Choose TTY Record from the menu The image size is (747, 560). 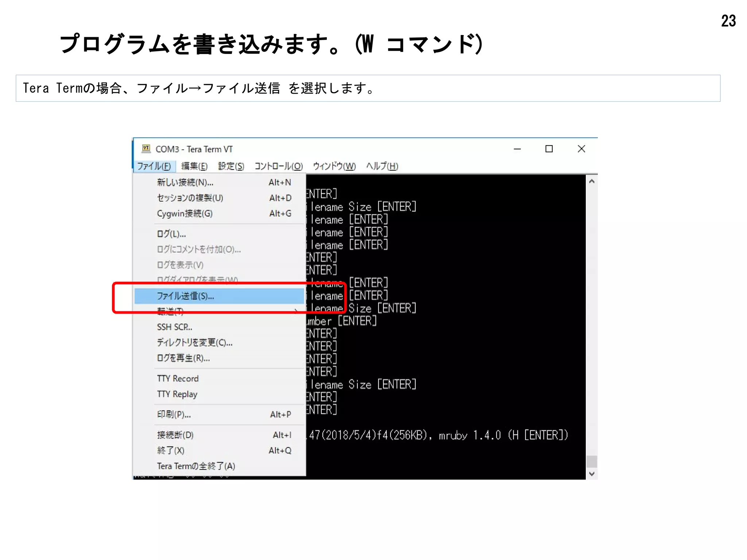(x=219, y=378)
